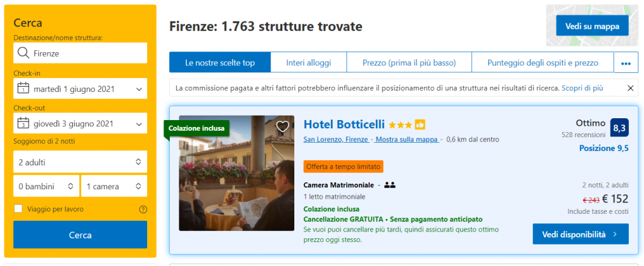This screenshot has height=266, width=644.
Task: Click the 8,3 review score badge
Action: pos(619,128)
